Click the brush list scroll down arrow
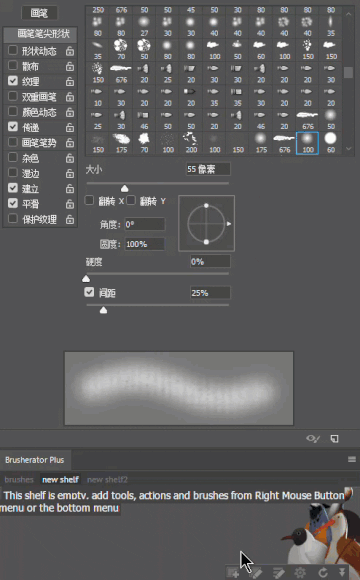This screenshot has width=360, height=580. tap(349, 149)
